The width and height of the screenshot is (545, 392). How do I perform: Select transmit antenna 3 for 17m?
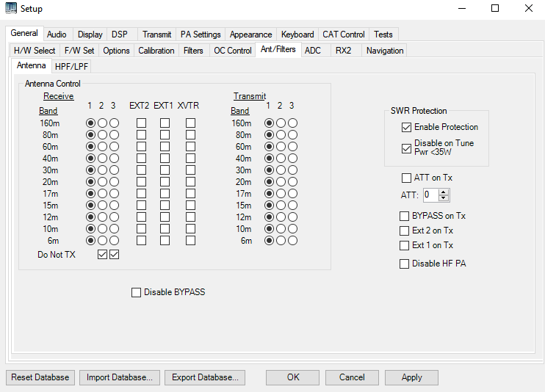tap(292, 194)
